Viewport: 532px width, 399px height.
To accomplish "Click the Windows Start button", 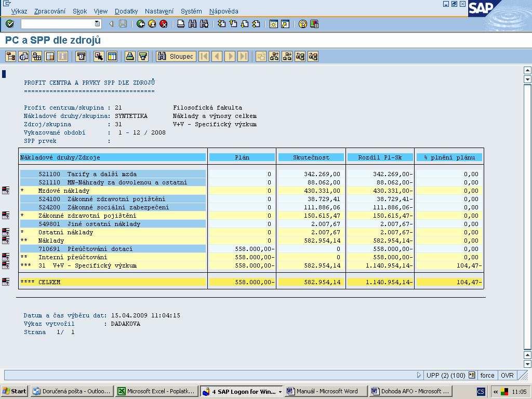I will coord(15,391).
